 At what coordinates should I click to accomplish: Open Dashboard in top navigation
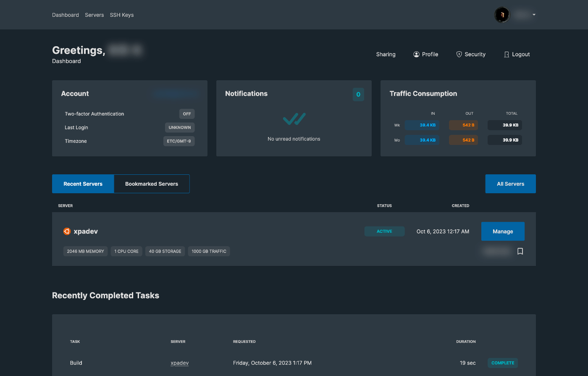click(66, 15)
